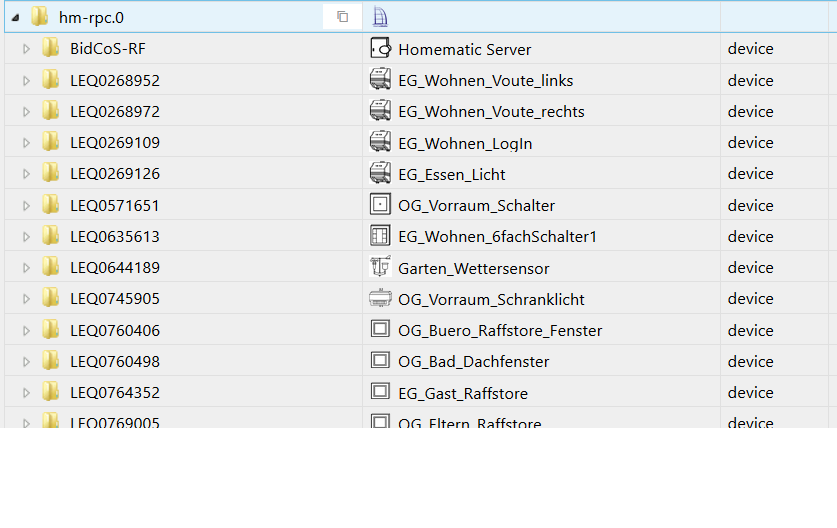
Task: Select the BidCoS-RF tree entry
Action: [x=108, y=49]
